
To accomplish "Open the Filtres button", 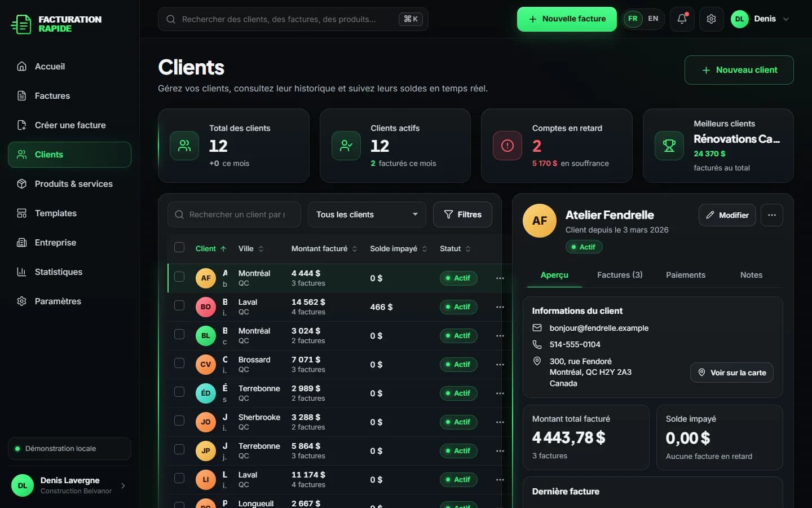I will tap(462, 214).
